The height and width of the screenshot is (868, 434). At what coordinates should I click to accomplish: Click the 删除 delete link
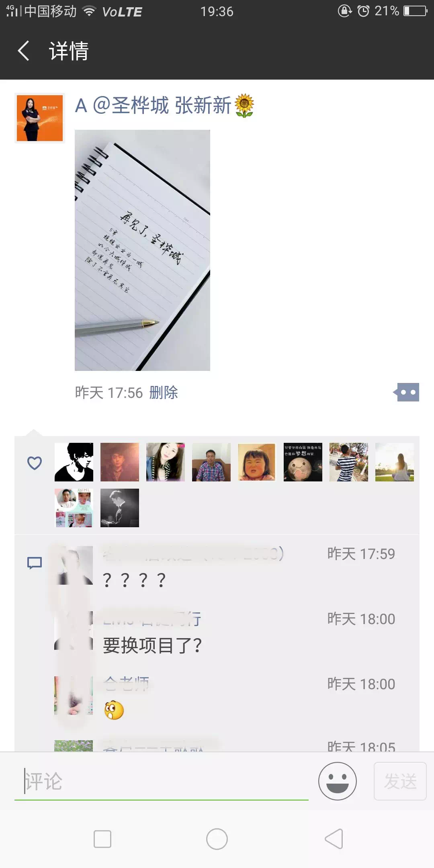pos(164,393)
